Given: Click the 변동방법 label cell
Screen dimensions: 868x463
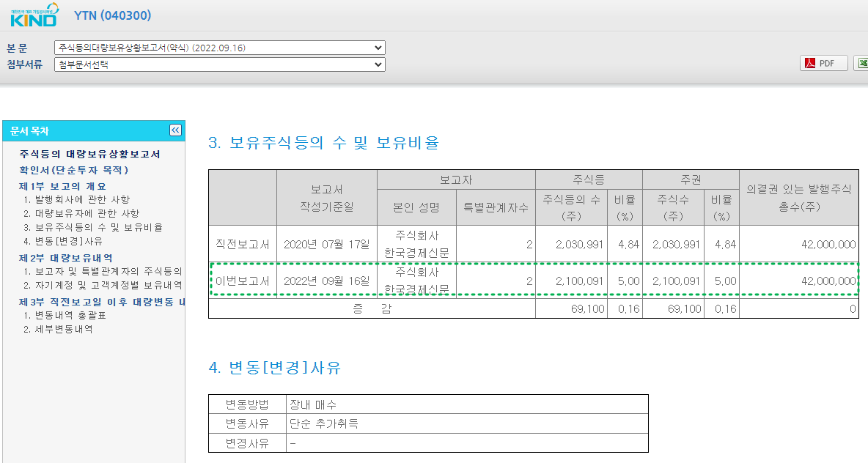Looking at the screenshot, I should [x=247, y=404].
